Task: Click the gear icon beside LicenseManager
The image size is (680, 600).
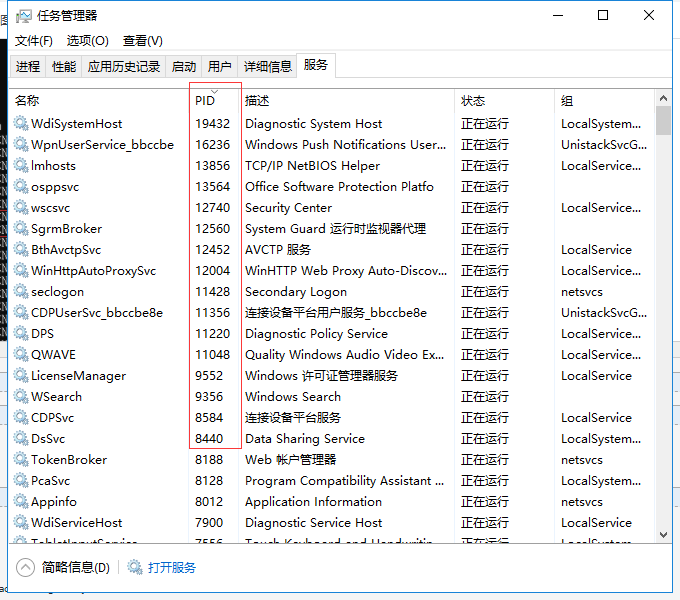Action: pos(20,376)
